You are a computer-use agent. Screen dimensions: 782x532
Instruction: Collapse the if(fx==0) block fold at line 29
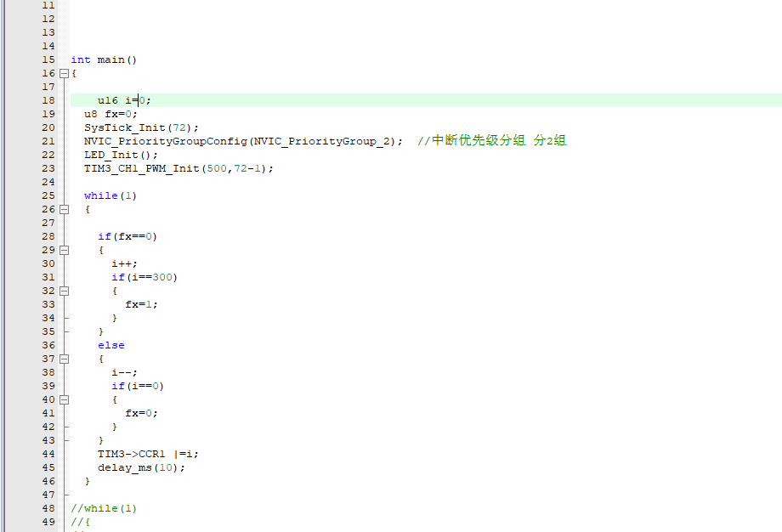click(64, 250)
